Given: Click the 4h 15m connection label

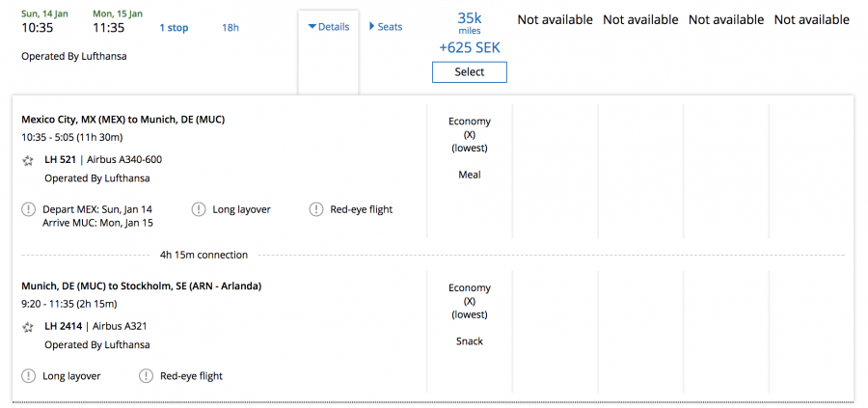Looking at the screenshot, I should [x=203, y=255].
